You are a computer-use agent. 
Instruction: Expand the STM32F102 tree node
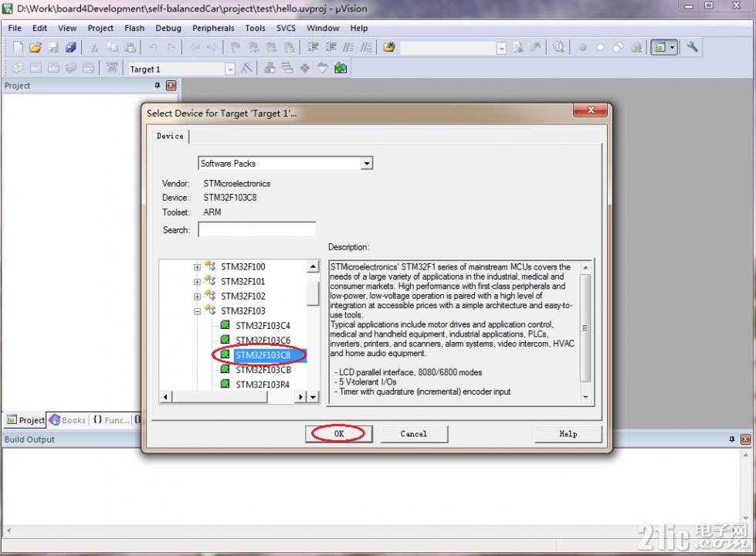point(197,297)
